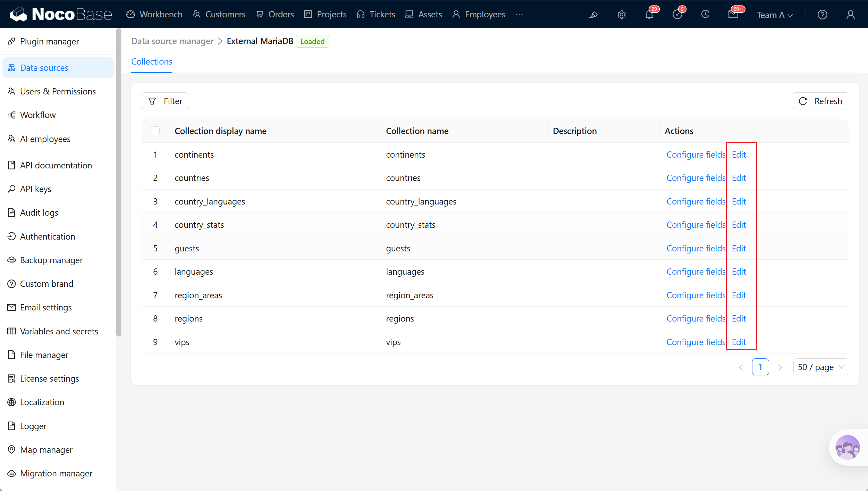Go to next page arrow

click(x=780, y=367)
